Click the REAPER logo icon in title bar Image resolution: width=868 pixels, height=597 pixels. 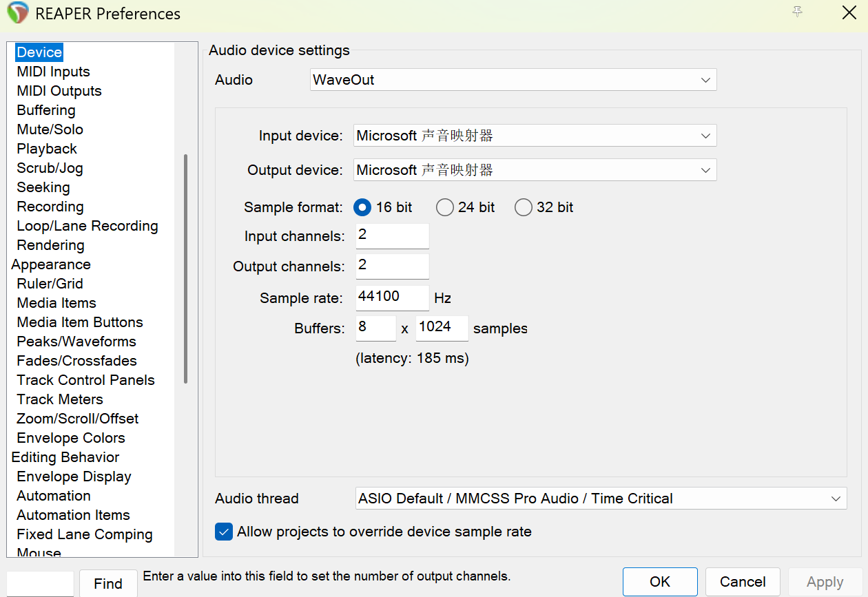(x=18, y=13)
